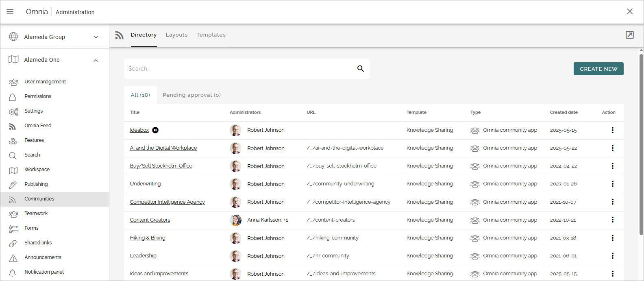Open the Hiking & Biking link
The height and width of the screenshot is (281, 644).
(x=148, y=238)
